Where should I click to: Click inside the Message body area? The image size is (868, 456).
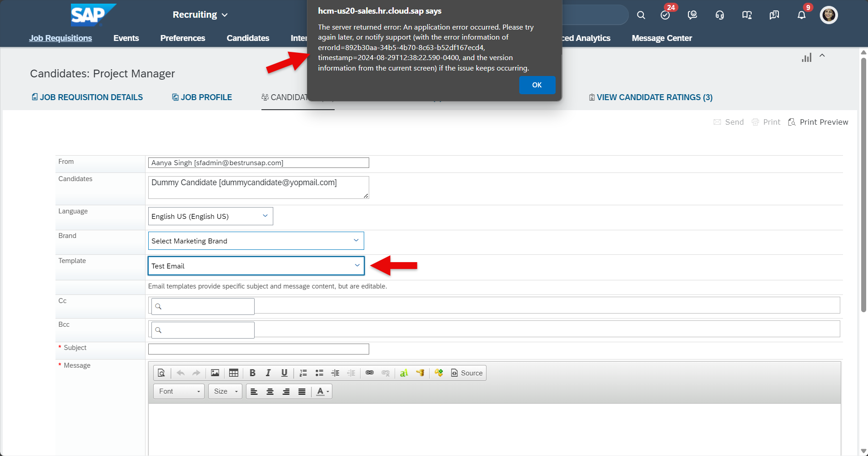tap(494, 429)
